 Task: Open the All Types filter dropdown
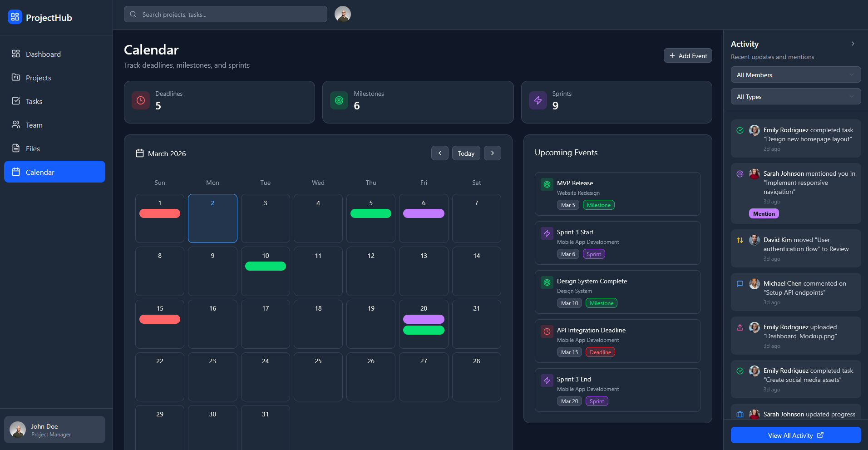795,97
